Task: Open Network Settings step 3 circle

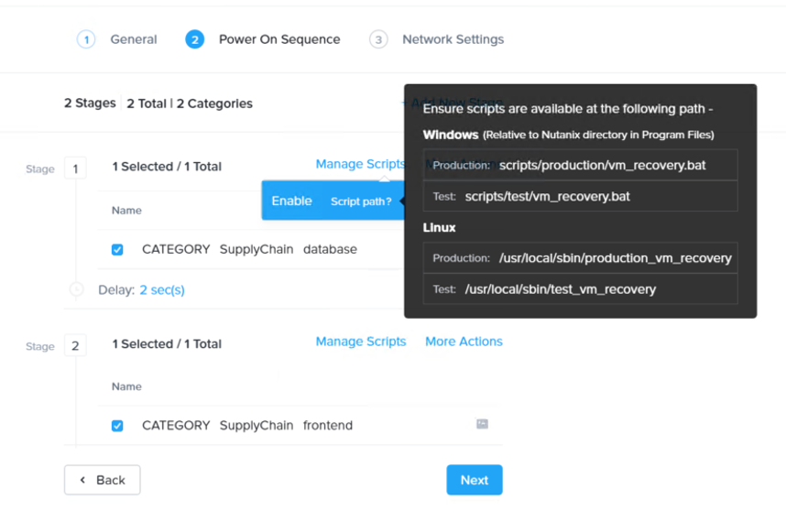Action: (x=378, y=39)
